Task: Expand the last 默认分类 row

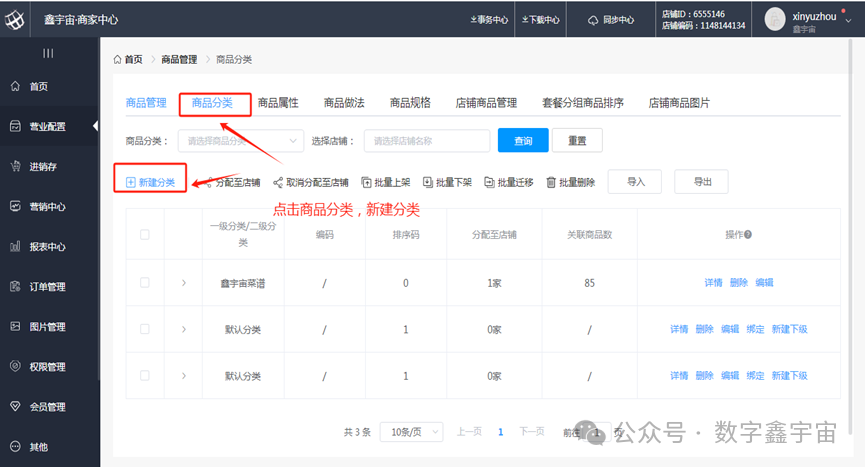Action: (x=184, y=375)
